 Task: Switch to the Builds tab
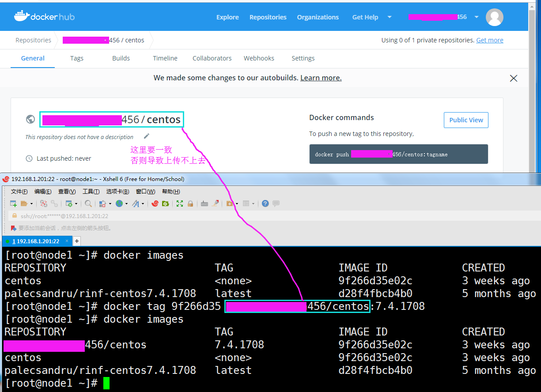(121, 58)
